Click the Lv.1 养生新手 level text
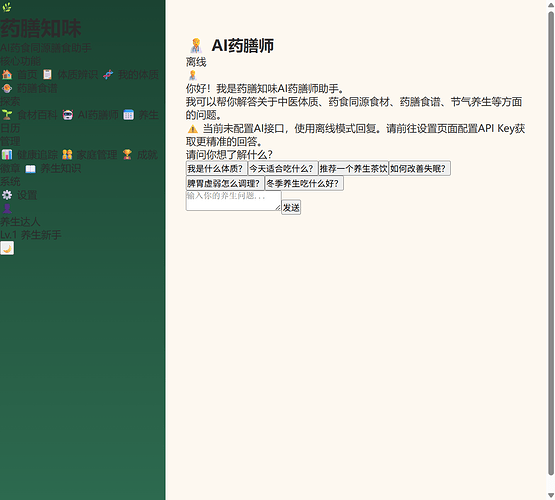 pyautogui.click(x=31, y=235)
